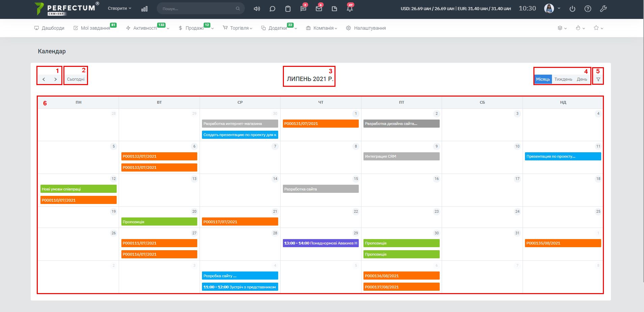The width and height of the screenshot is (644, 312).
Task: Open the clipboard icon in top bar
Action: [288, 9]
